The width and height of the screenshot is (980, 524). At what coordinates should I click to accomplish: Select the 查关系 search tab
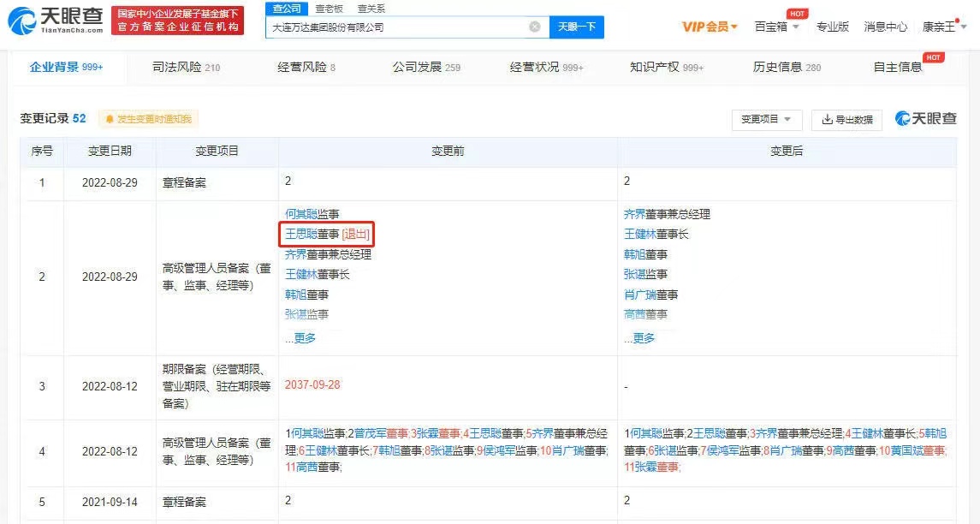click(371, 9)
